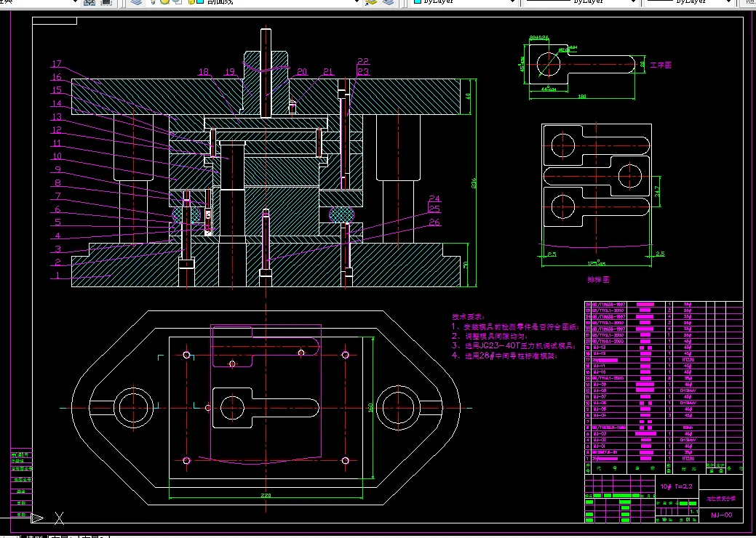This screenshot has height=538, width=756.
Task: Switch to the 模型 model tab
Action: pyautogui.click(x=35, y=536)
